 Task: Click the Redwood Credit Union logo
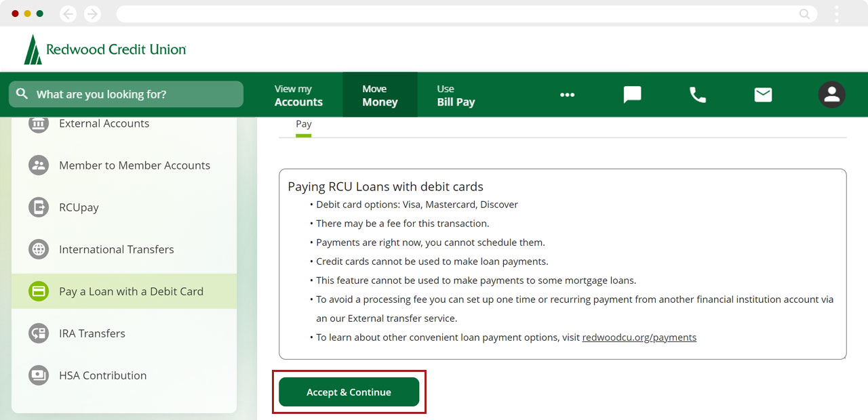coord(105,49)
